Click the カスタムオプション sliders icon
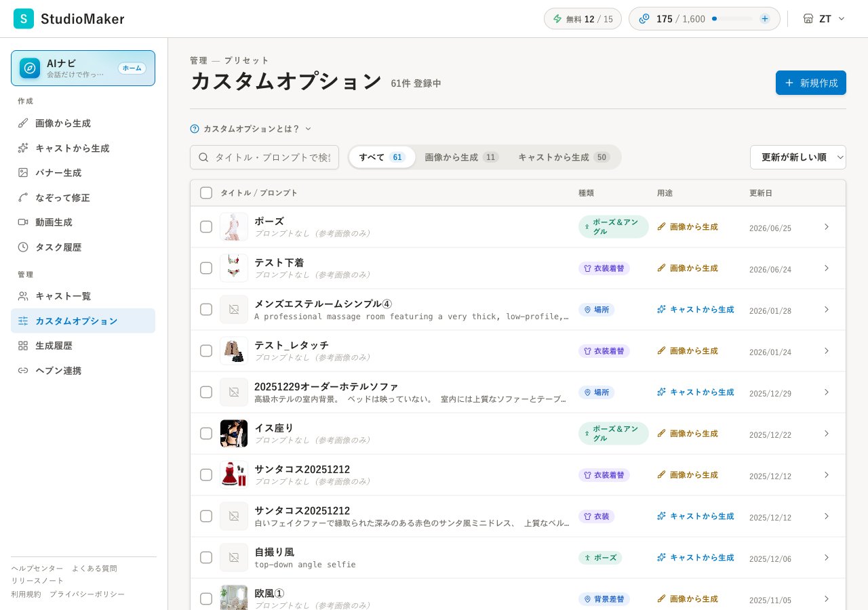The width and height of the screenshot is (868, 610). (23, 321)
